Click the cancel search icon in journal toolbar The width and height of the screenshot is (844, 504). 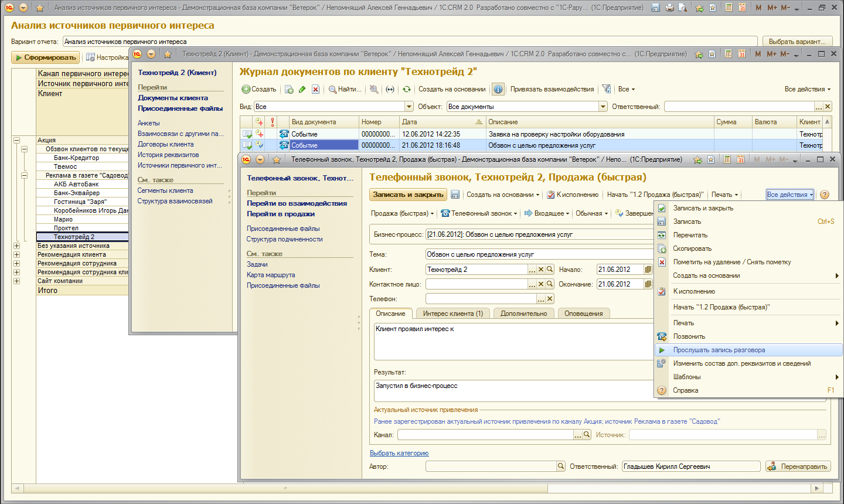click(x=374, y=89)
